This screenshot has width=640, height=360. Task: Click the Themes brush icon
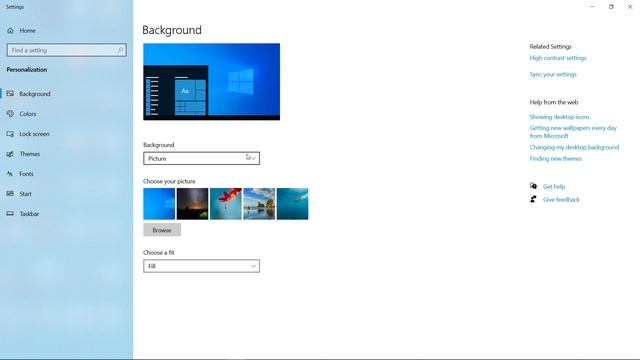coord(10,154)
